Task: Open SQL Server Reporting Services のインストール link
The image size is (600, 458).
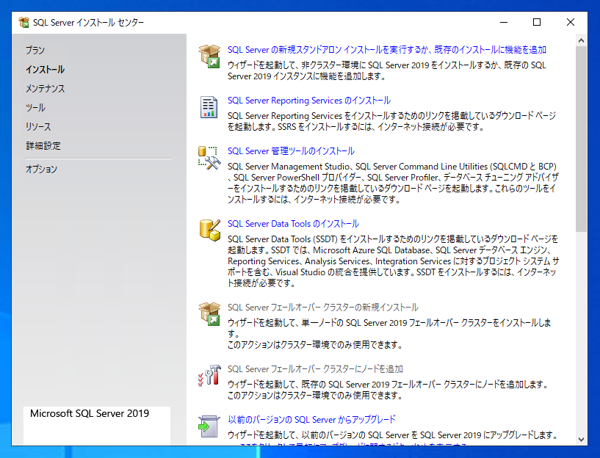Action: click(309, 101)
